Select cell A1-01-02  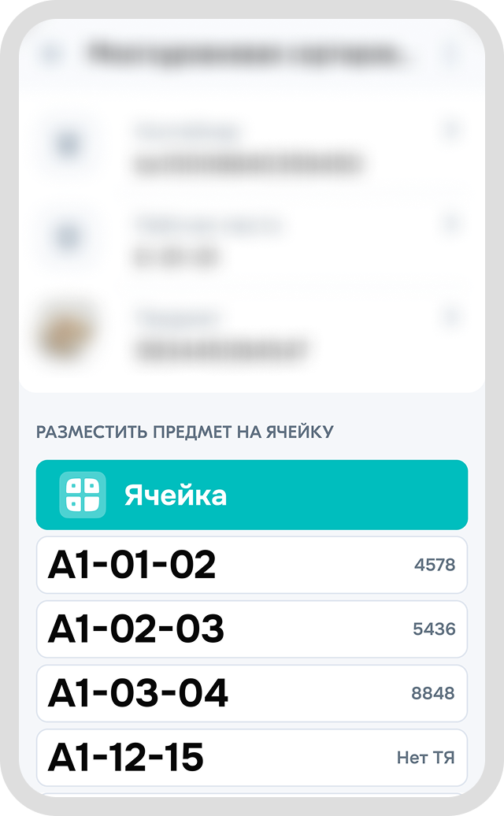132,565
